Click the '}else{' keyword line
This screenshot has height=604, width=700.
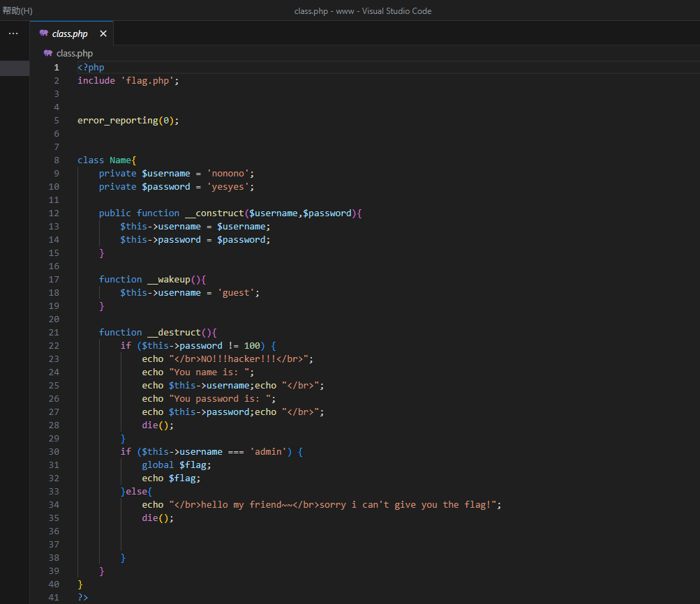tap(136, 492)
